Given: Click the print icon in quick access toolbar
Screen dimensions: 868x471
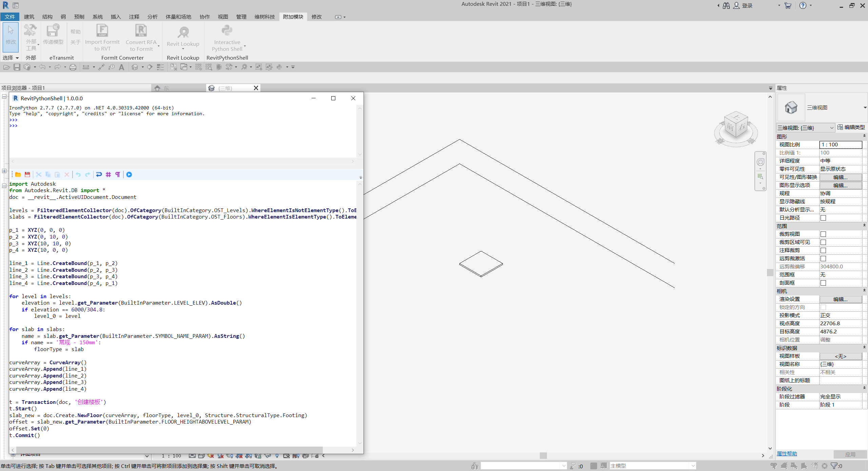Looking at the screenshot, I should tap(73, 67).
